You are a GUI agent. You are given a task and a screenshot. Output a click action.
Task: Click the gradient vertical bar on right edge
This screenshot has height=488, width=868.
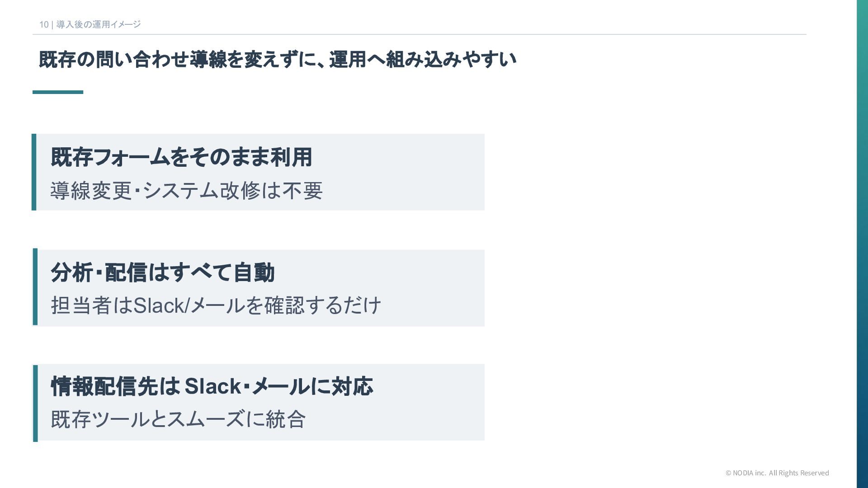point(862,244)
